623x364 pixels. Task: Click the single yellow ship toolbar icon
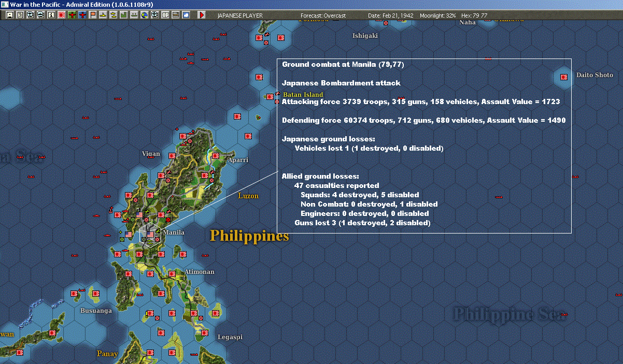click(x=103, y=15)
